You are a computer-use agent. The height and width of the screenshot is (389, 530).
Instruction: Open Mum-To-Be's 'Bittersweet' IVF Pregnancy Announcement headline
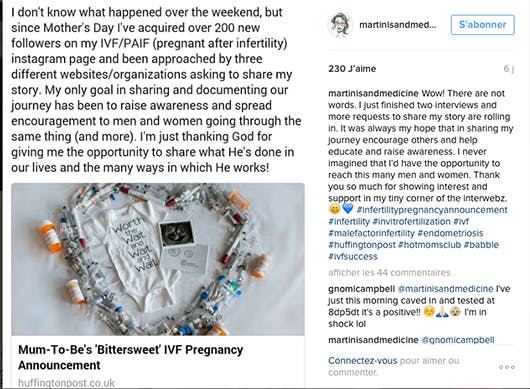(x=130, y=357)
